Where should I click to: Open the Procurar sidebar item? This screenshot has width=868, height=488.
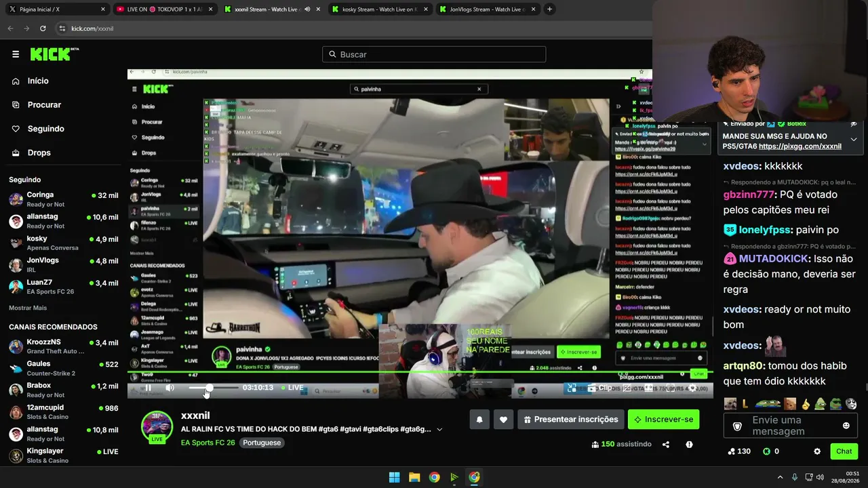pos(44,105)
